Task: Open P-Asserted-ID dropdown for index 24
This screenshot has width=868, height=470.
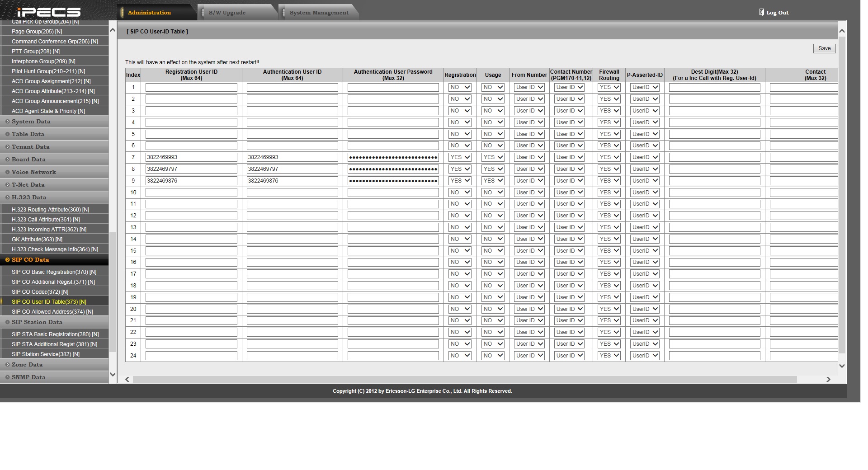Action: coord(645,356)
